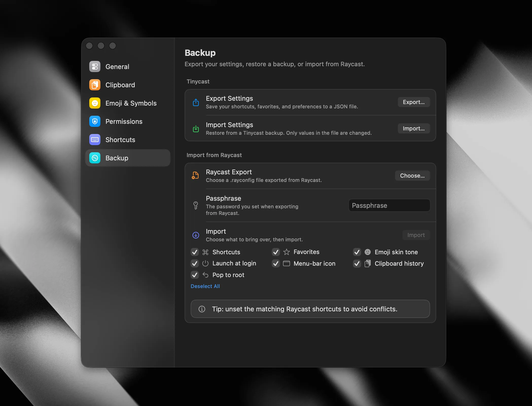The image size is (532, 406).
Task: Click the Export Settings share icon
Action: [x=196, y=102]
